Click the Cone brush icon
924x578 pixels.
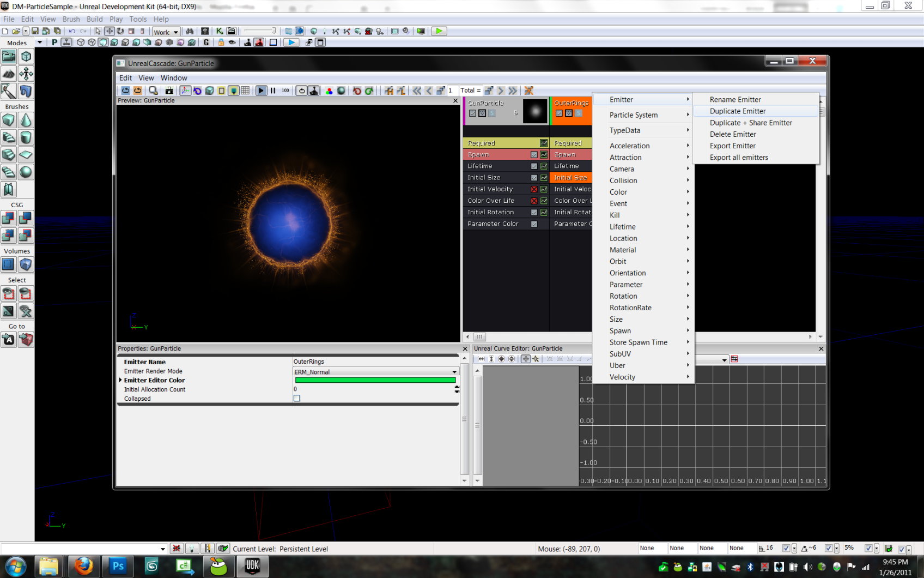pos(26,120)
